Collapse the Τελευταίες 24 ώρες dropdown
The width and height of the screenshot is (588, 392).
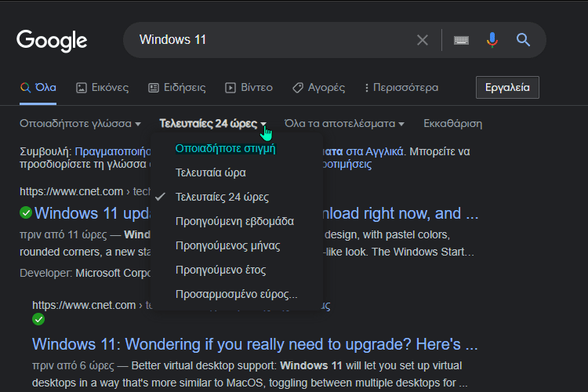[x=213, y=123]
